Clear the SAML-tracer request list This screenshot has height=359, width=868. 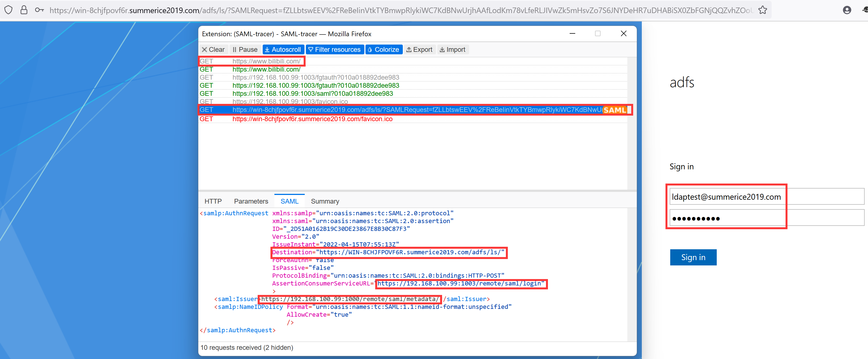[x=213, y=50]
